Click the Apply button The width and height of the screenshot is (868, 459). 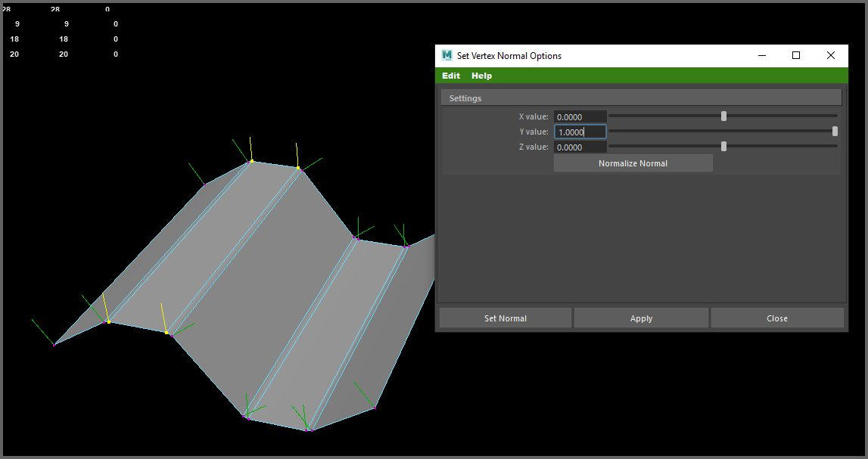click(x=641, y=318)
